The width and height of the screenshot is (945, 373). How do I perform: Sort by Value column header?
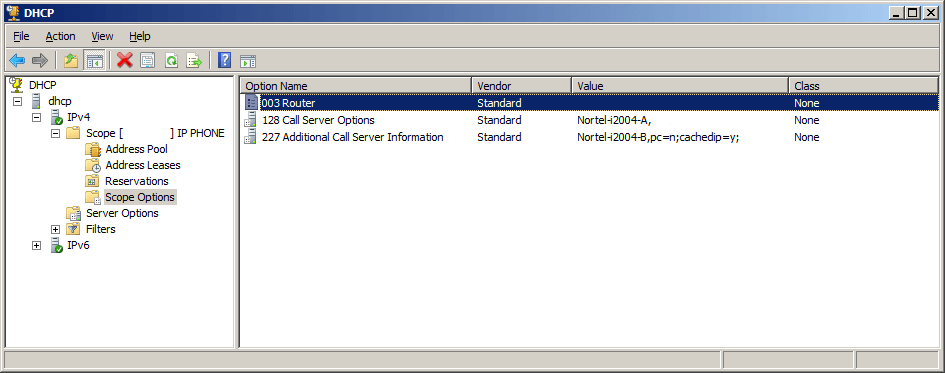[680, 86]
